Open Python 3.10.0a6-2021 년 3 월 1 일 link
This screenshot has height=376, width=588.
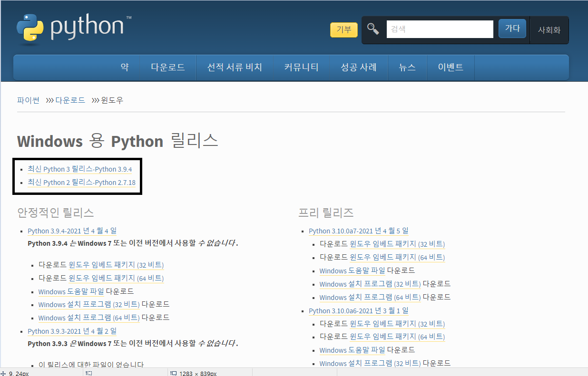tap(359, 311)
